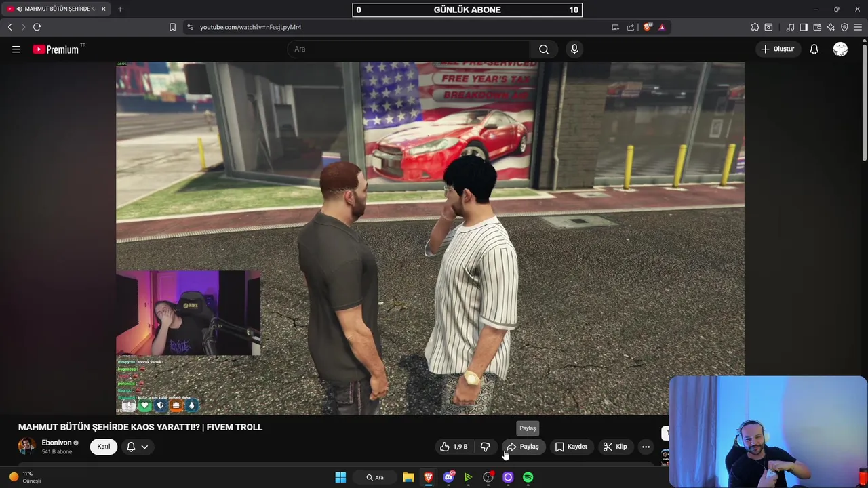Open YouTube notifications bell in the header
Screen dimensions: 868x488
(814, 49)
